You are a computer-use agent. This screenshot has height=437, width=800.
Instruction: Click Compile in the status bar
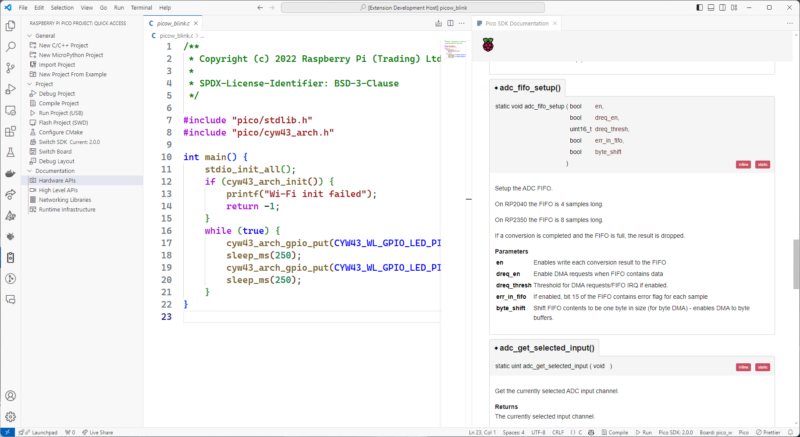614,432
